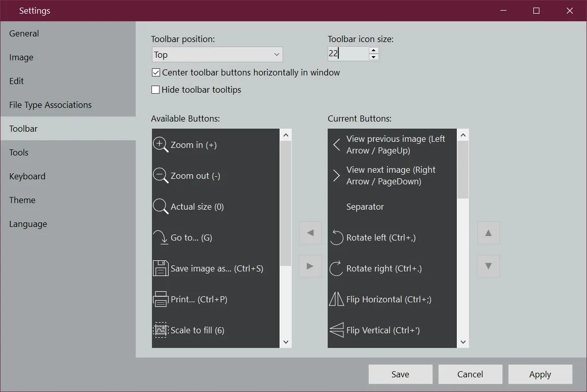Click the Rotate left icon

pos(337,238)
